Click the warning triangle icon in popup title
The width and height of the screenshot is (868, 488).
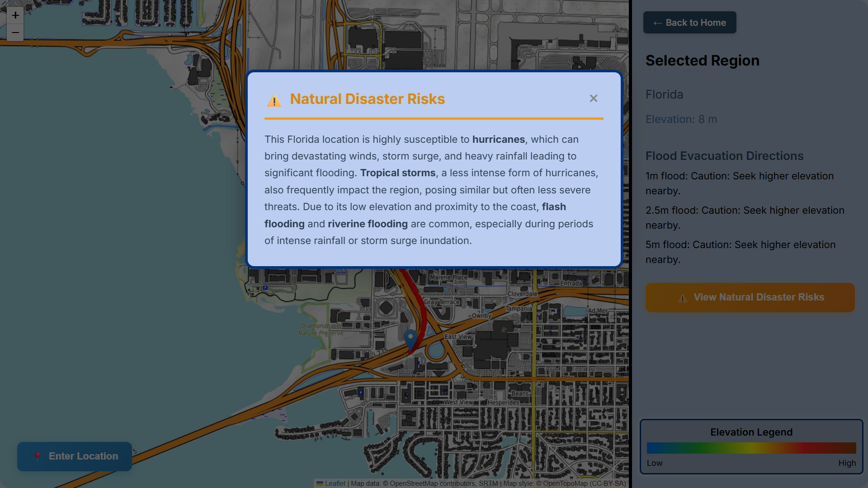pyautogui.click(x=274, y=100)
